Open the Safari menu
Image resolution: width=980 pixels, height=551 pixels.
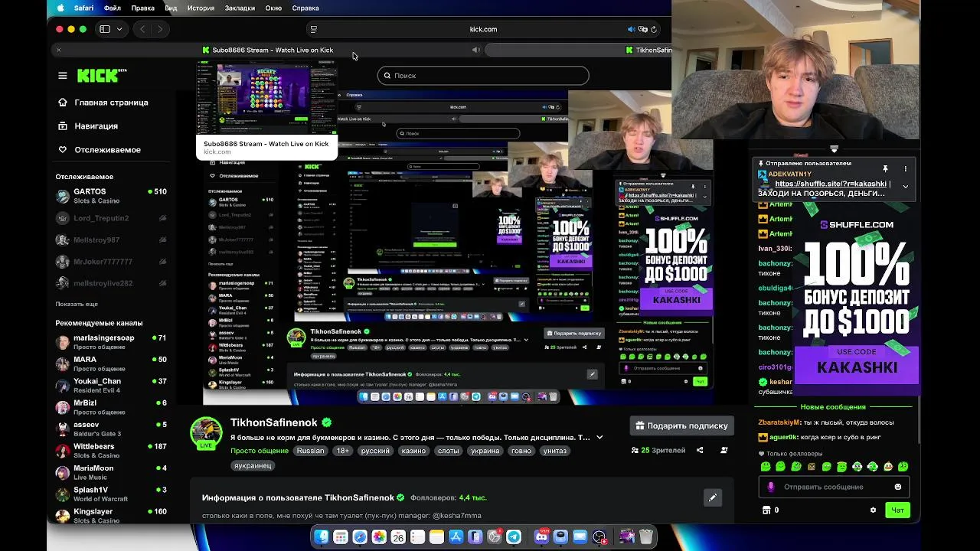(83, 8)
